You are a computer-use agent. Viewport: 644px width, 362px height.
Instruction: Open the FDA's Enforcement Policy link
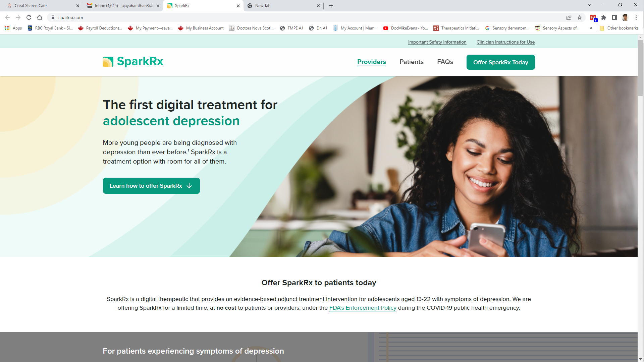(363, 308)
